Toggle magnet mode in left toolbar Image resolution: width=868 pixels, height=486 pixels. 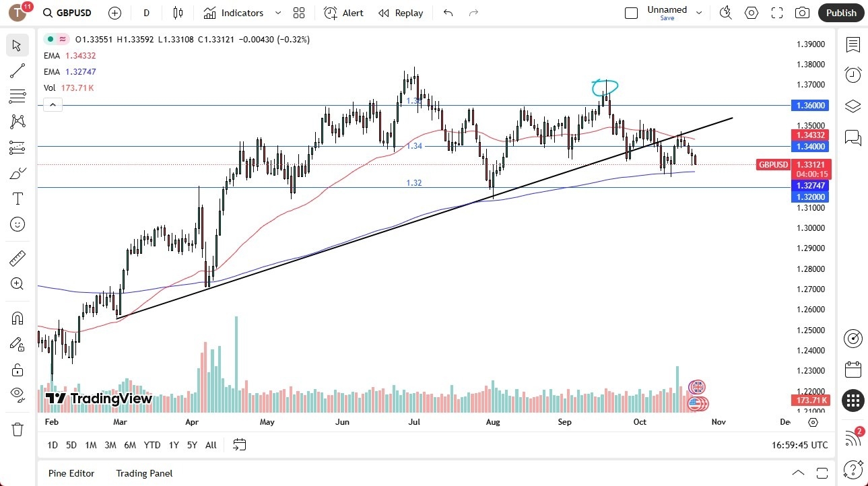(17, 318)
